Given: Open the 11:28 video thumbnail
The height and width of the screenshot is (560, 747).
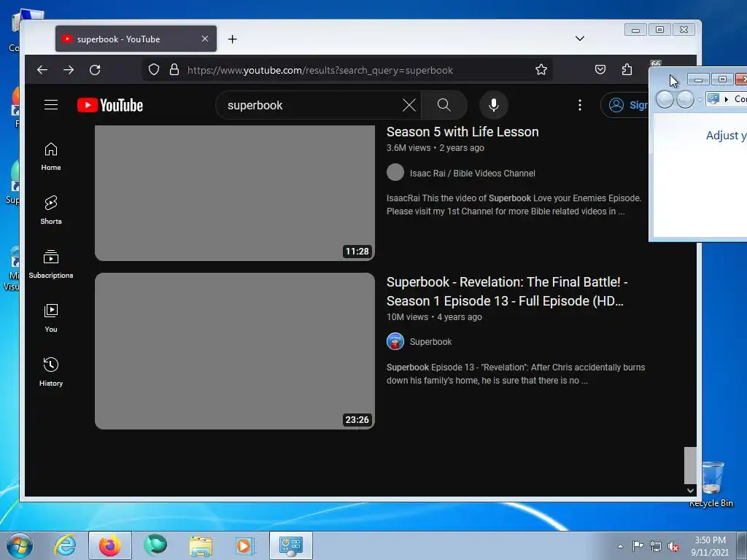Looking at the screenshot, I should tap(235, 192).
